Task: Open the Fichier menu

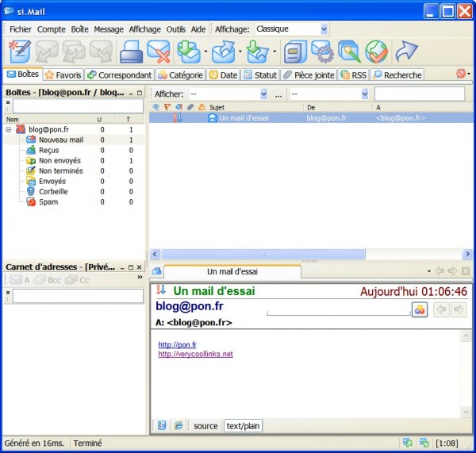Action: 21,29
